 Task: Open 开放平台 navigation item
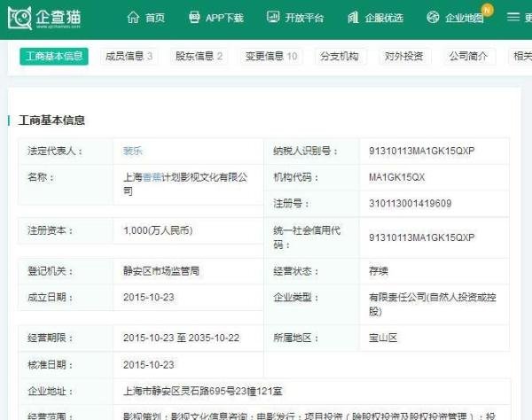pos(304,18)
